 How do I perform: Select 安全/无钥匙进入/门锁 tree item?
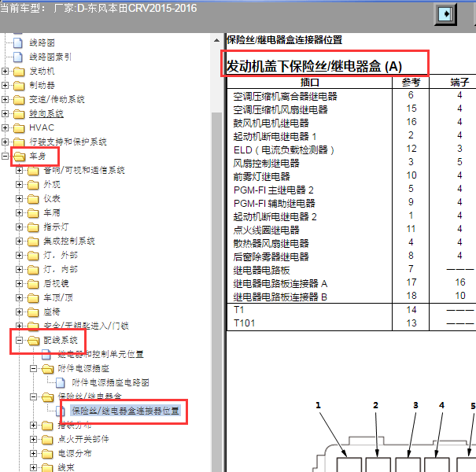point(86,326)
